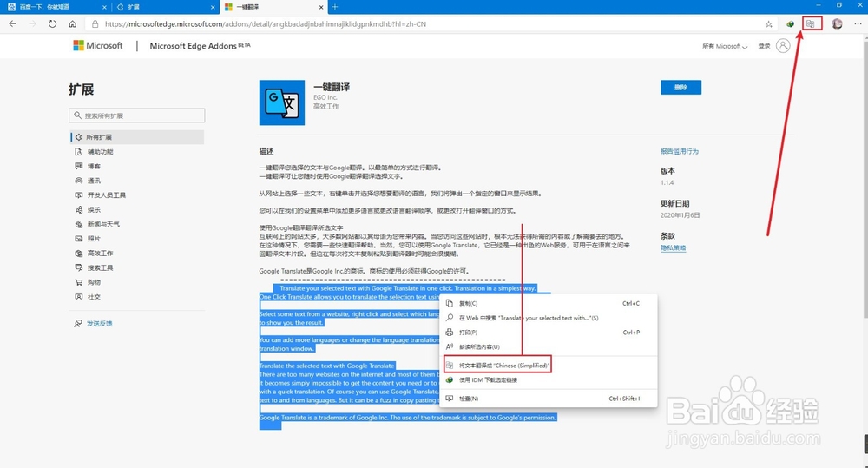Switch to the 扩展 browser tab
Viewport: 868px width, 468px height.
(x=166, y=7)
